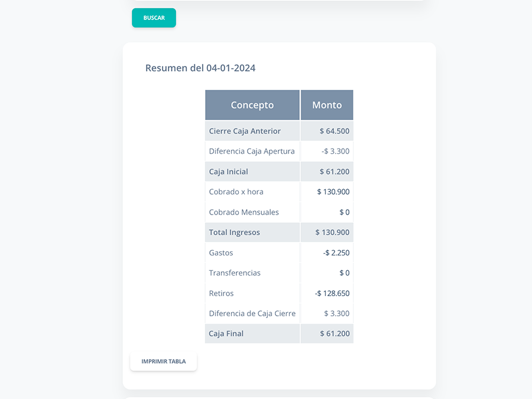The image size is (532, 399).
Task: Select the 'Caja Final' row label
Action: 226,333
